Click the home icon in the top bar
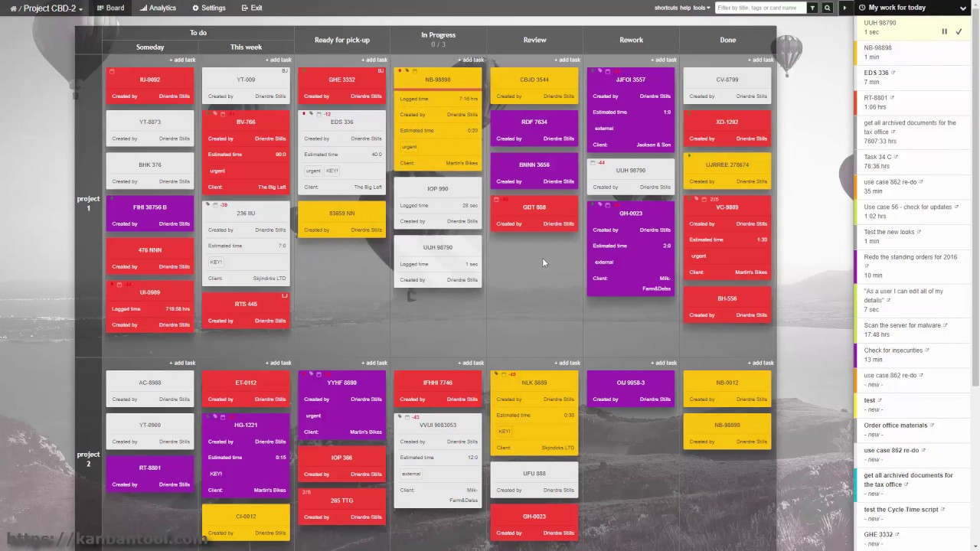Viewport: 980px width, 551px height. pyautogui.click(x=13, y=8)
